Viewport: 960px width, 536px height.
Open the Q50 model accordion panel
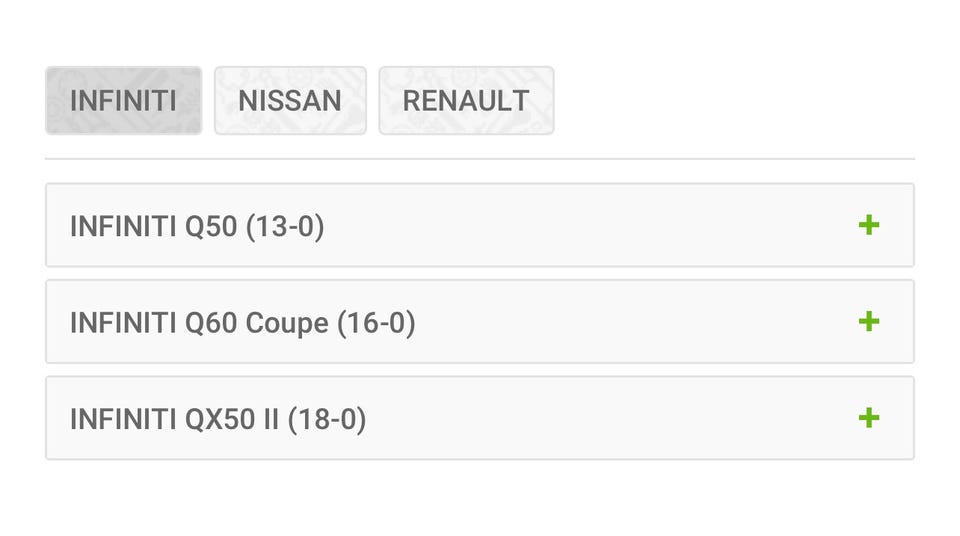479,225
